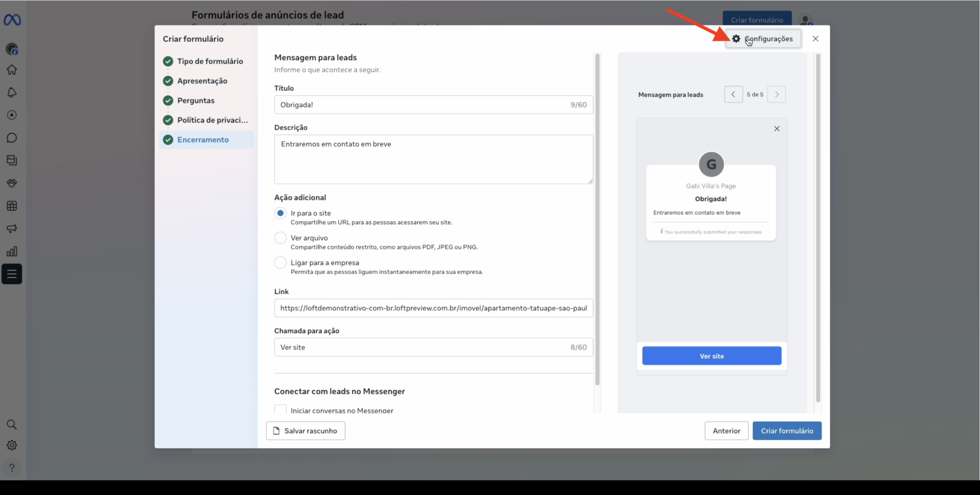Open the inbox chat bubble icon
This screenshot has height=495, width=980.
point(12,138)
